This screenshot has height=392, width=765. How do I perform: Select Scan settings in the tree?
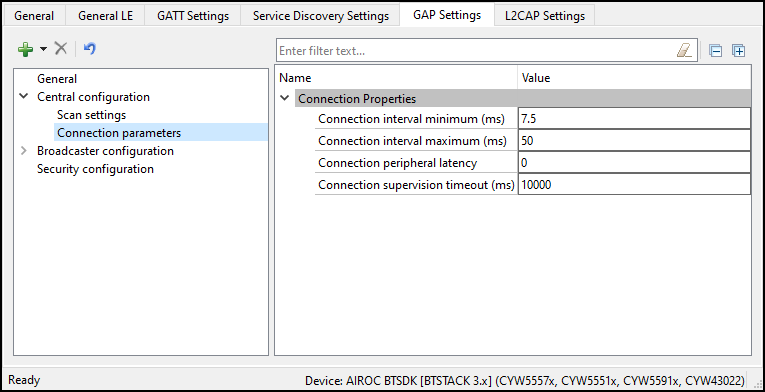click(91, 115)
